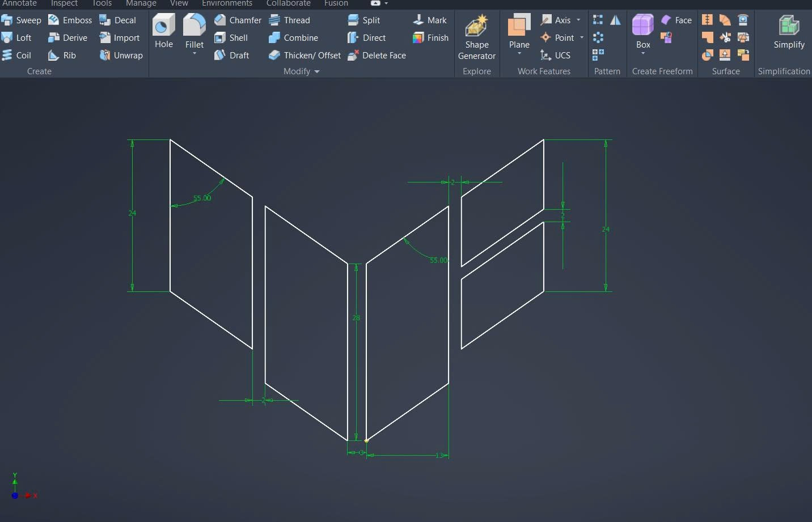The height and width of the screenshot is (522, 812).
Task: Open the Plane dropdown arrow
Action: [519, 54]
